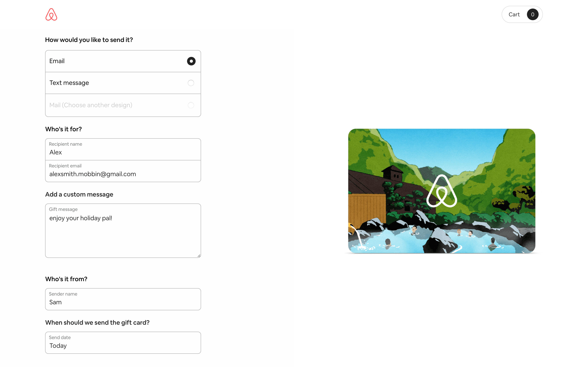Select the Text message radio button

coord(191,83)
